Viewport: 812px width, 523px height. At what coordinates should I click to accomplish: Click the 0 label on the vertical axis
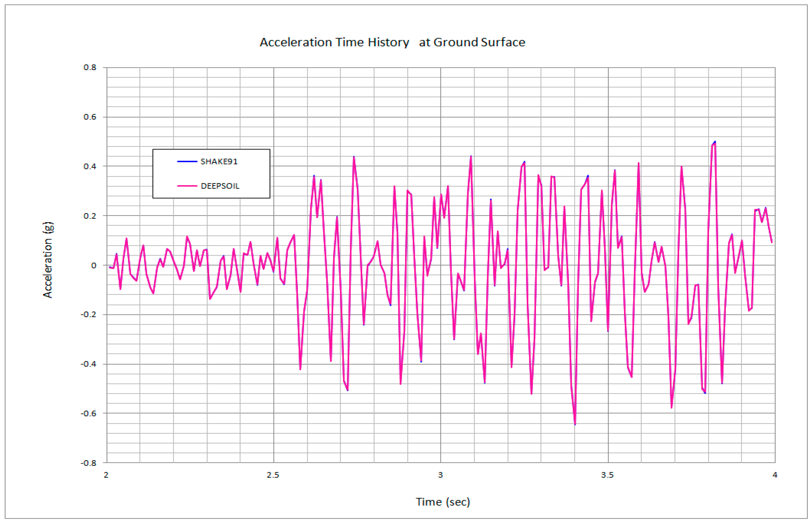(x=94, y=266)
